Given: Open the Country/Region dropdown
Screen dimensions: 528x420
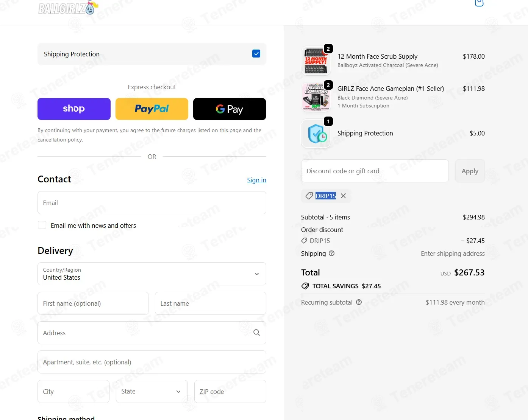Looking at the screenshot, I should [152, 274].
